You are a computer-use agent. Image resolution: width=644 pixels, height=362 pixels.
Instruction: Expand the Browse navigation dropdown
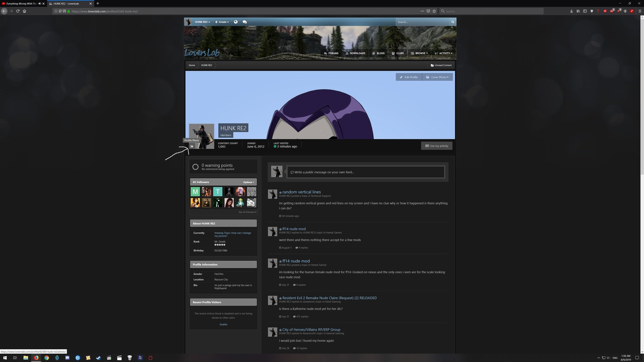pyautogui.click(x=419, y=53)
